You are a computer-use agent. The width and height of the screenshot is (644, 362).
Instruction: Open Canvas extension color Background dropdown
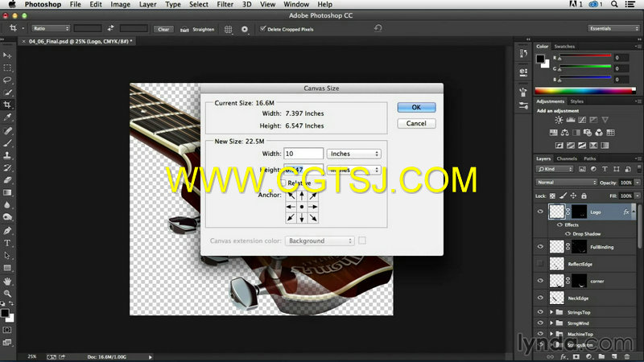coord(320,241)
